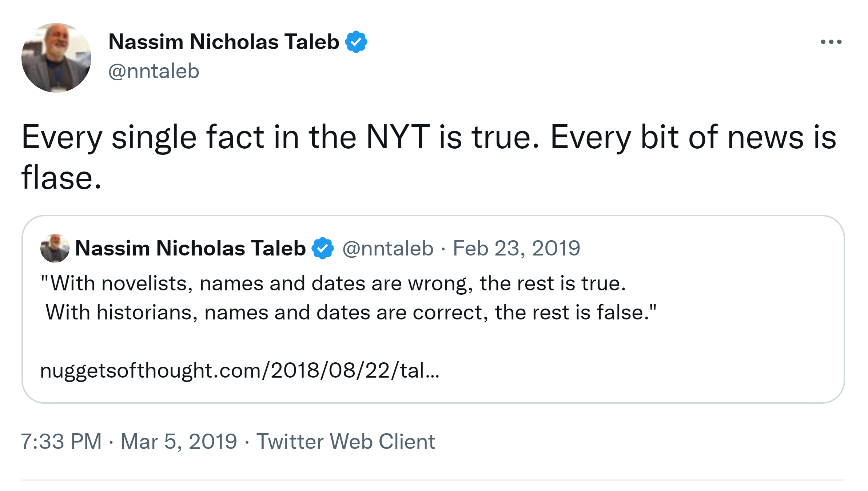This screenshot has height=491, width=868.
Task: Open the main author's display name link
Action: (x=224, y=42)
